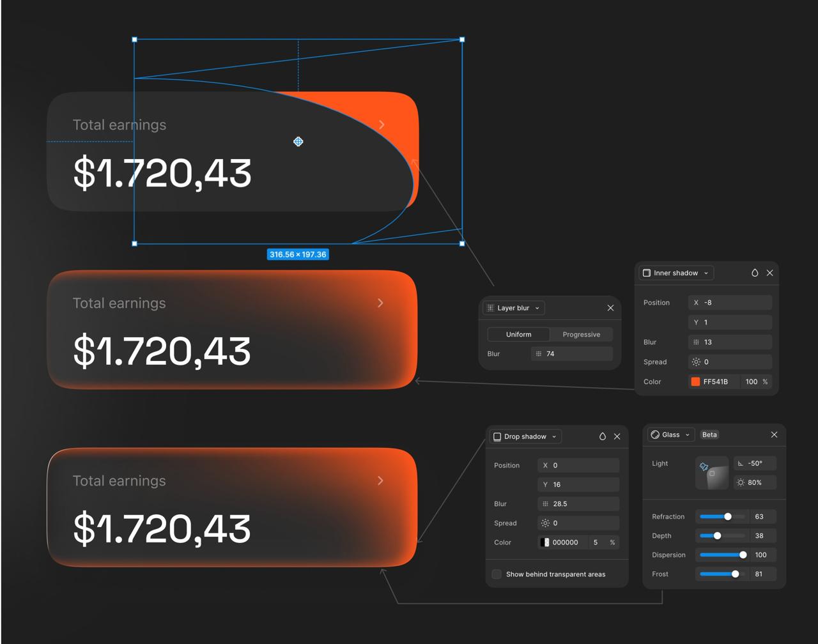Click the Frost slider handle
818x644 pixels.
(x=735, y=574)
